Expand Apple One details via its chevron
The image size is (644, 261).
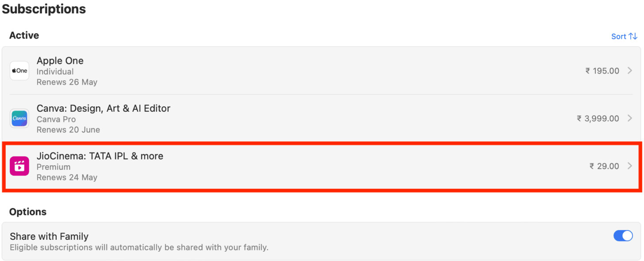point(630,70)
